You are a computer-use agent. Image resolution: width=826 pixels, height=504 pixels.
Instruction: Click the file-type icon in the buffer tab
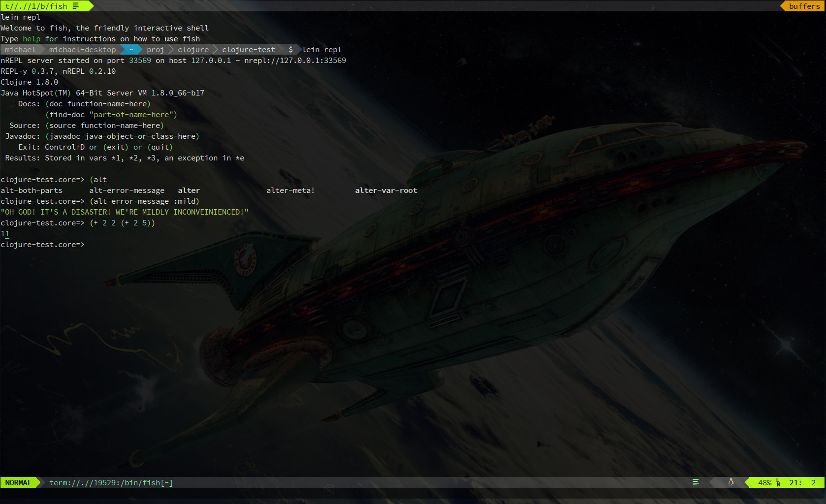point(75,6)
